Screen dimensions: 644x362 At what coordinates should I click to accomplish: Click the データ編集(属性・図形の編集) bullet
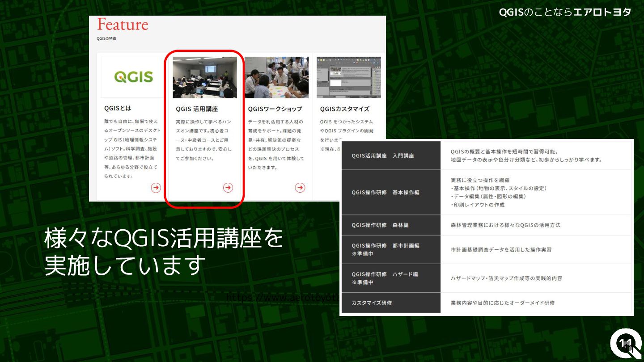488,197
